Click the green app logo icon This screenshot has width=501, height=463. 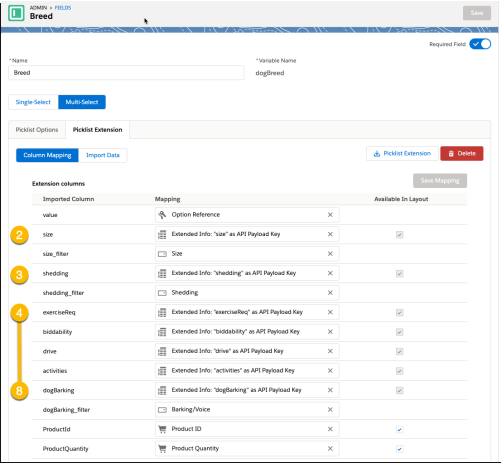point(16,13)
